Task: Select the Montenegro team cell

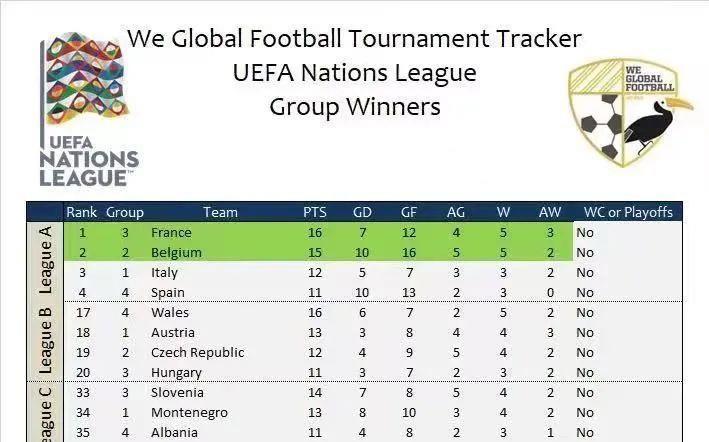Action: [x=189, y=412]
